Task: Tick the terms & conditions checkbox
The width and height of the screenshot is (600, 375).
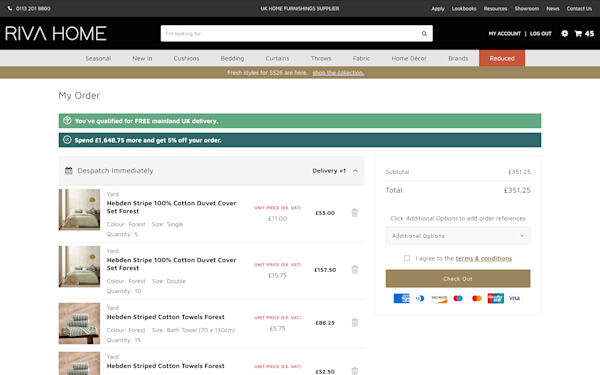Action: click(407, 258)
